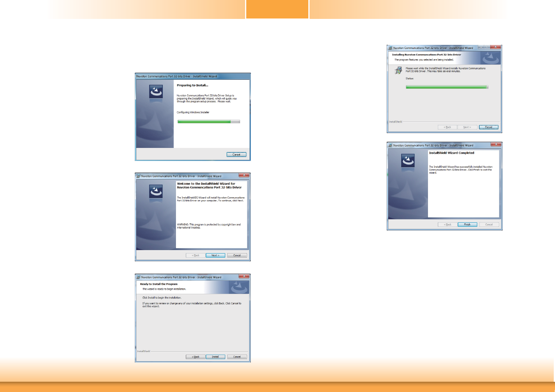Click InstallShield disc logo in Welcome dialog
The height and width of the screenshot is (392, 555).
[x=156, y=191]
